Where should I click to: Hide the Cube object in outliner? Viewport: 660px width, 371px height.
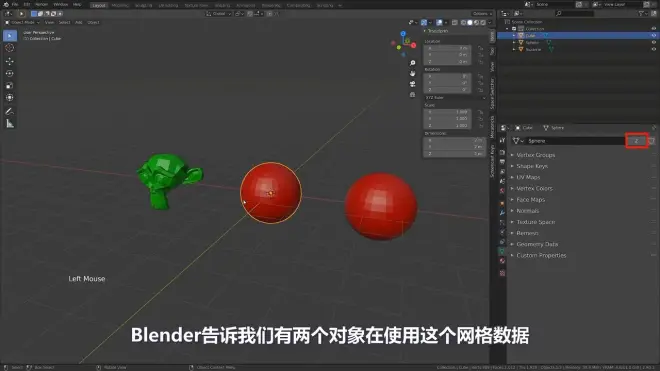click(654, 36)
